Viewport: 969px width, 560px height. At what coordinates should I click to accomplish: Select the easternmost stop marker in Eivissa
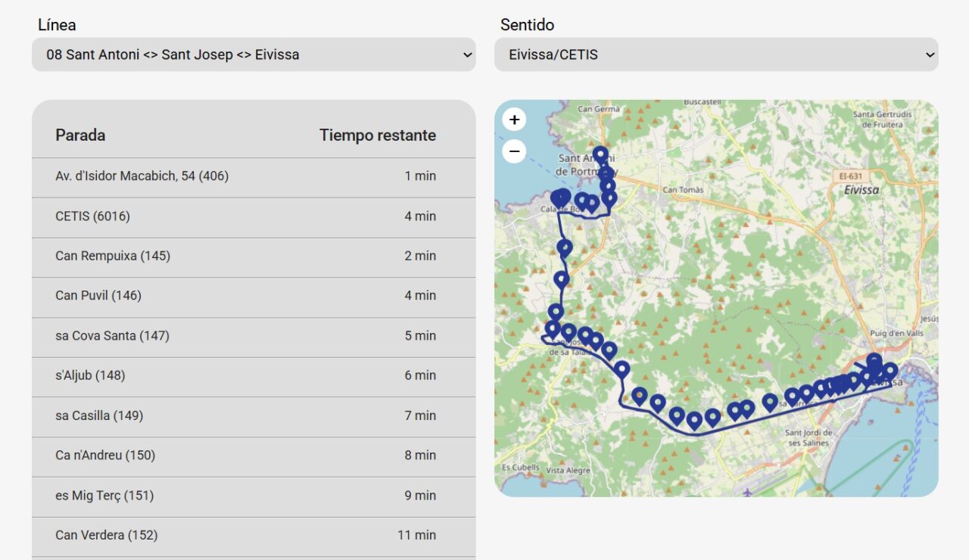click(x=890, y=370)
